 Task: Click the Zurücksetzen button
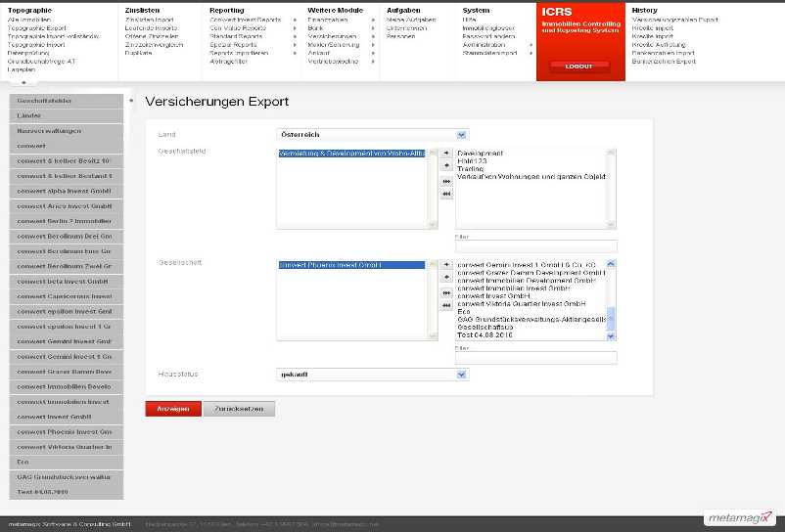click(239, 409)
